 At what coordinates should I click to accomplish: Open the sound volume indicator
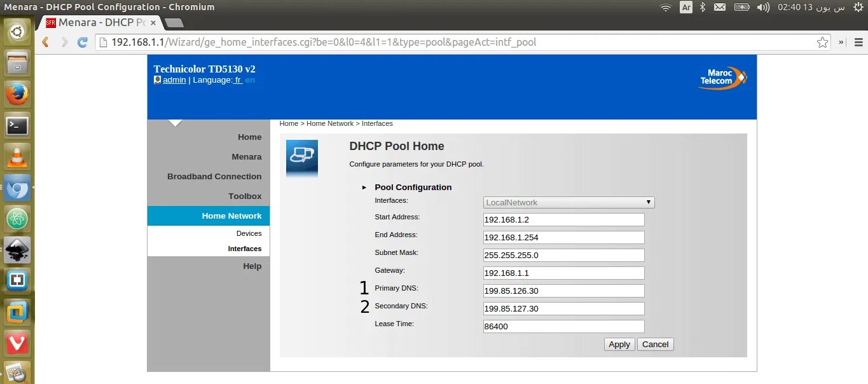[764, 7]
